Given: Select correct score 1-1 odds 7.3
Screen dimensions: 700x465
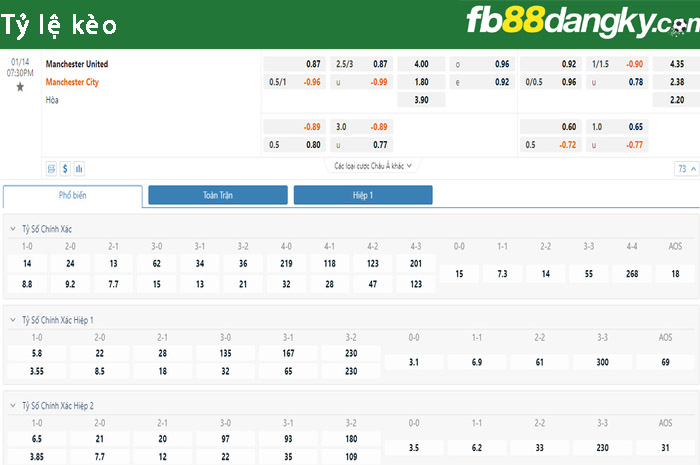Looking at the screenshot, I should pyautogui.click(x=502, y=274).
